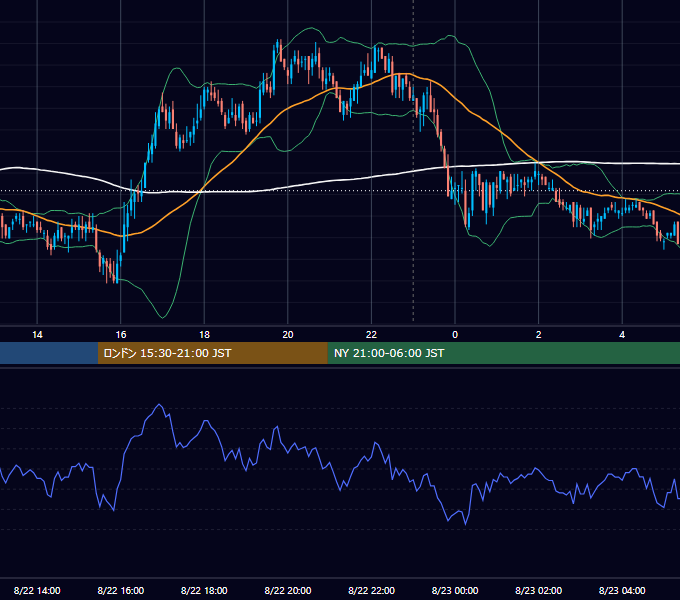Click the 2 hour label on price chart axis
This screenshot has height=600, width=680.
coord(539,335)
